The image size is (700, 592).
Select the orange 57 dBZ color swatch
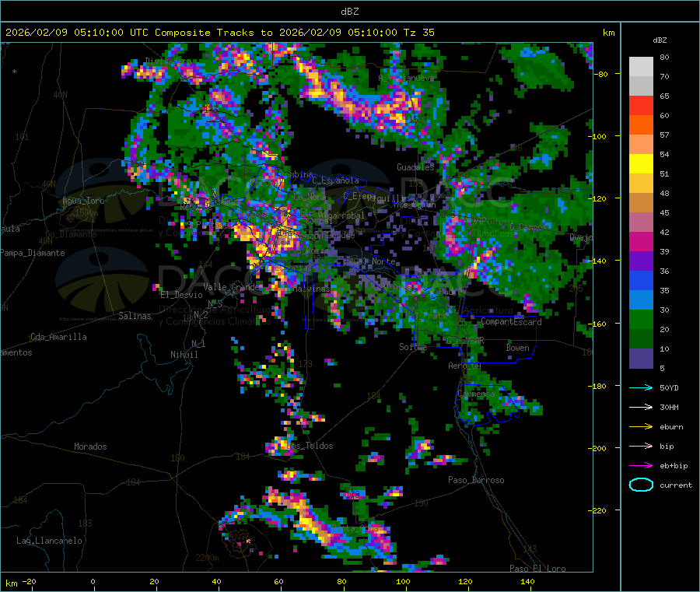[x=641, y=125]
